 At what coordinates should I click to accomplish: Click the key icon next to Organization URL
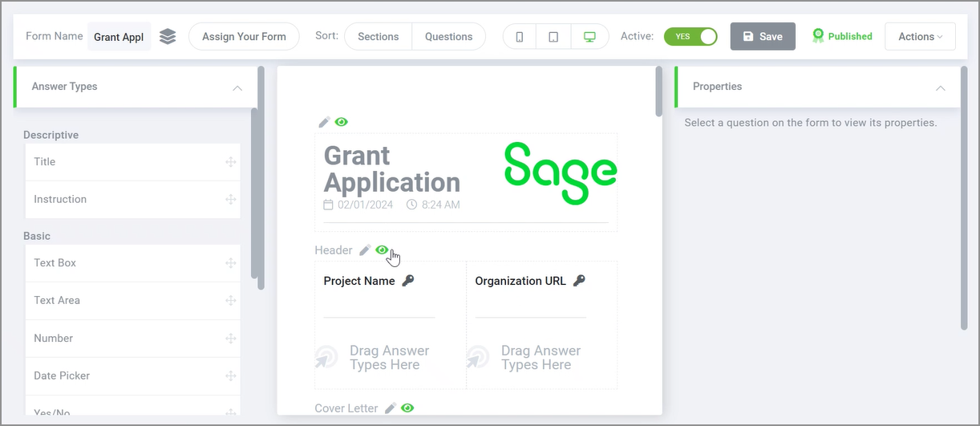click(x=579, y=281)
